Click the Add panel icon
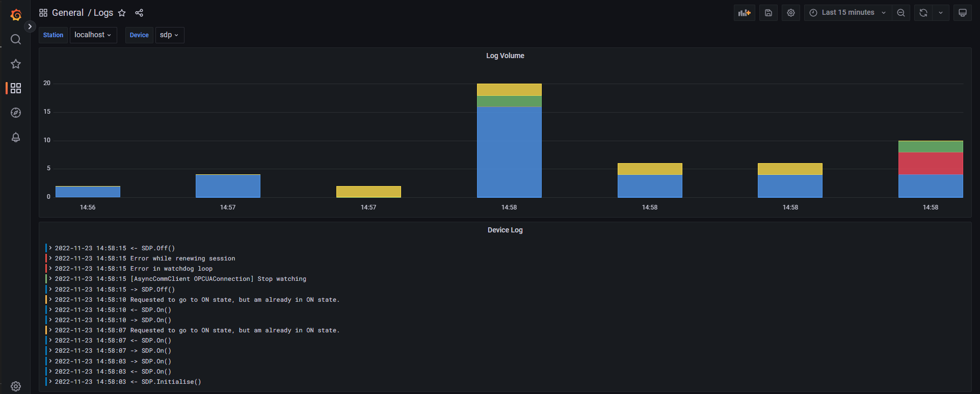 click(x=745, y=13)
